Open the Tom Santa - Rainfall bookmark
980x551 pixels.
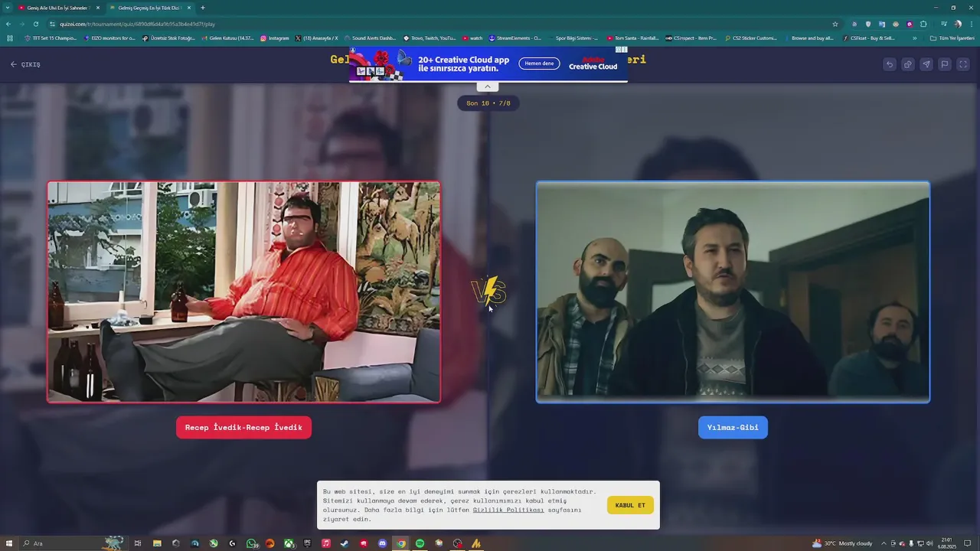(x=632, y=38)
